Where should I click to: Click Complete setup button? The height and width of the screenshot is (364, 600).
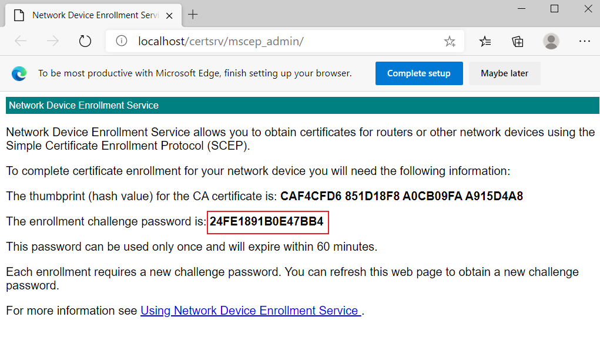[419, 73]
